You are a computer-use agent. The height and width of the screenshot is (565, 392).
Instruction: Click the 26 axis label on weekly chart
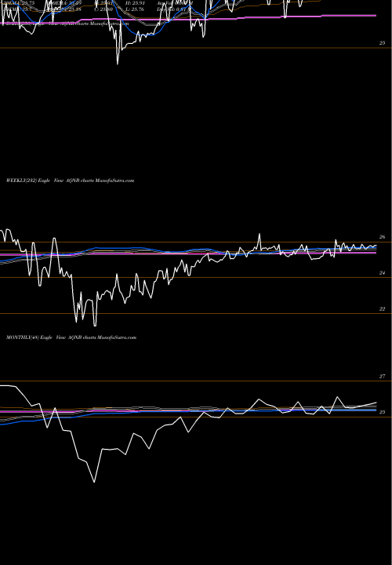(383, 237)
